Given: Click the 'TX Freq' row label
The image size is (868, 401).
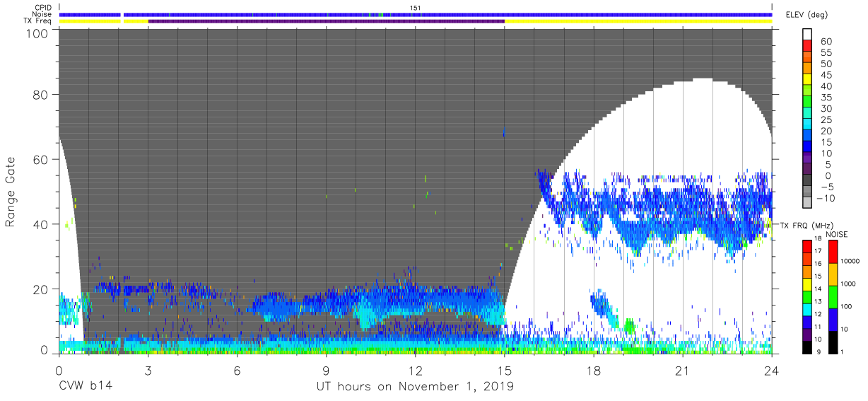Looking at the screenshot, I should pos(39,21).
